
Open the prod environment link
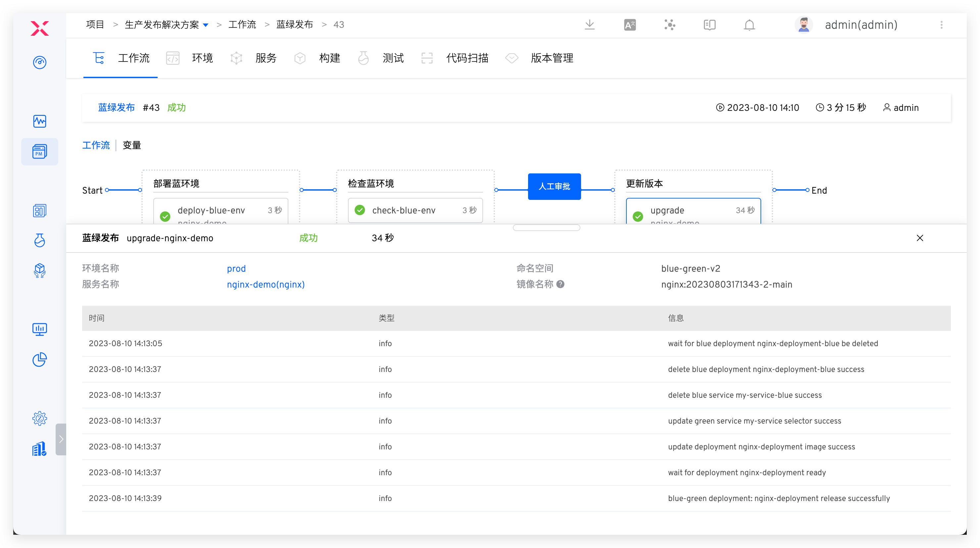click(x=236, y=268)
